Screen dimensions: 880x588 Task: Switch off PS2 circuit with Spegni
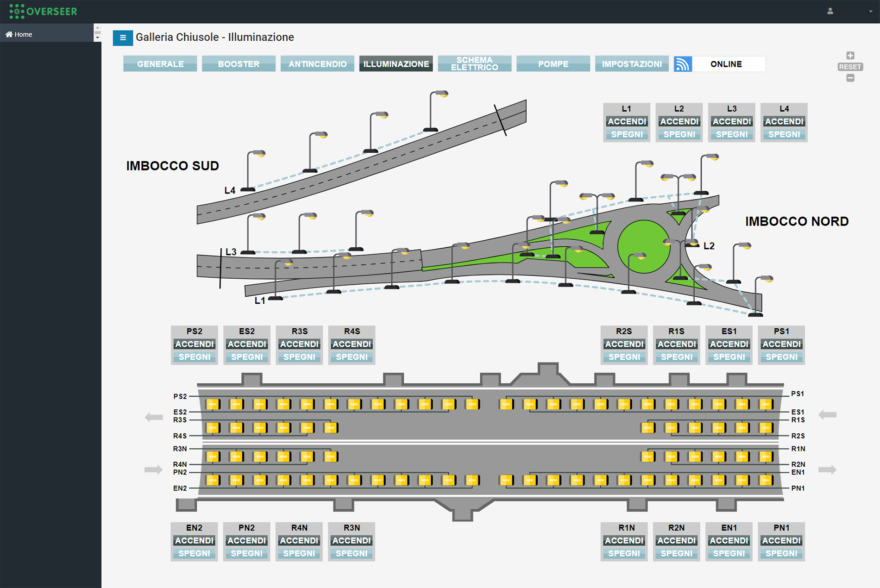coord(195,357)
